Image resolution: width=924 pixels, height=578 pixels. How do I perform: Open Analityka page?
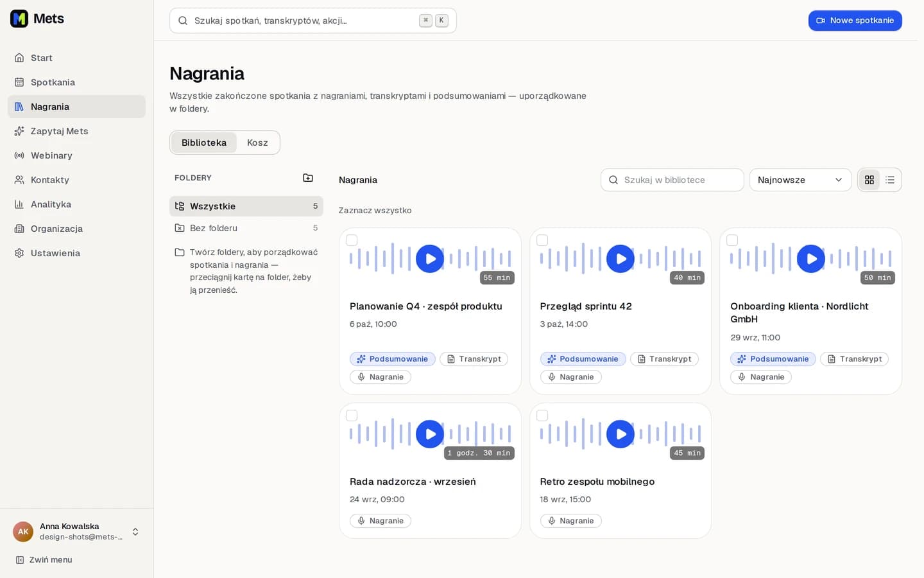pos(76,204)
